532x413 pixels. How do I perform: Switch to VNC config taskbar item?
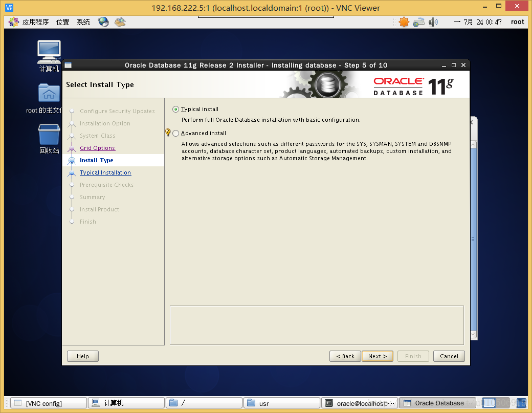point(49,403)
